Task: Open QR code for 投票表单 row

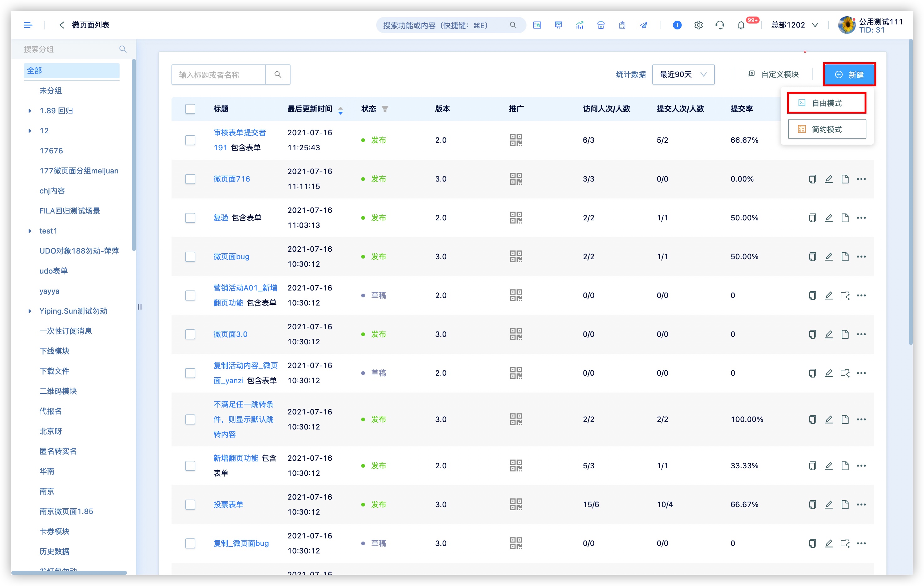Action: point(516,504)
